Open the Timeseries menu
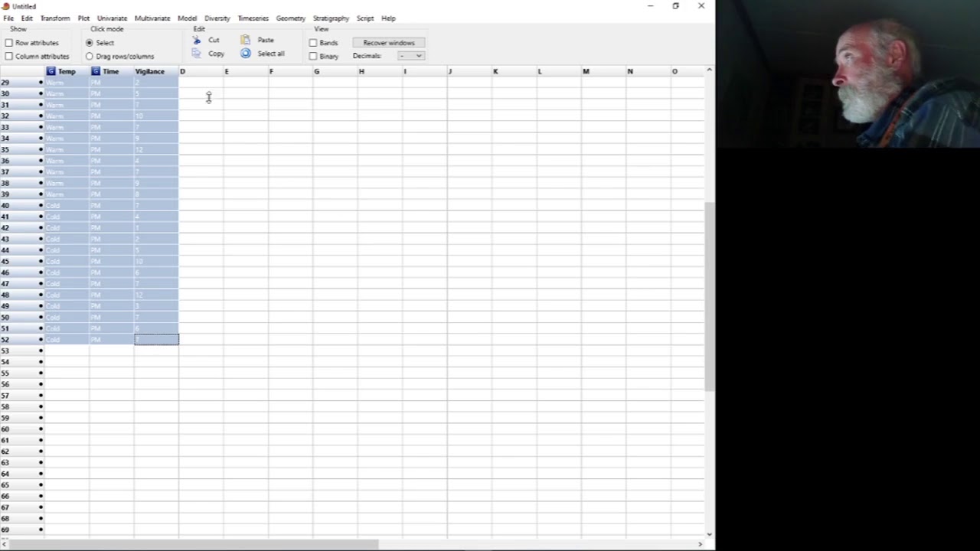Viewport: 980px width, 551px height. 253,18
